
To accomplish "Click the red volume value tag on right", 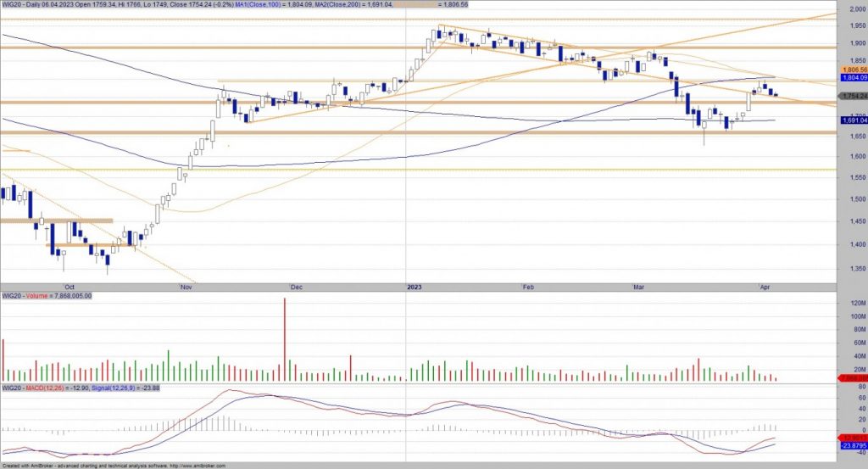I will (853, 377).
